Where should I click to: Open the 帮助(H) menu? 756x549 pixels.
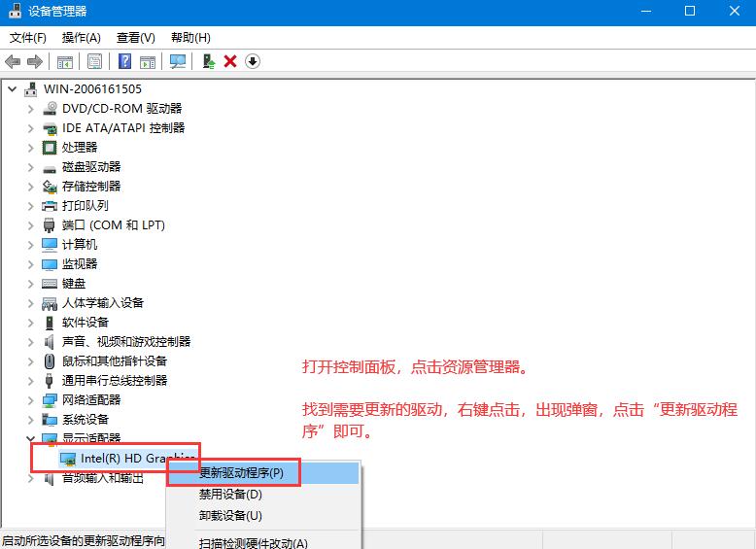pyautogui.click(x=190, y=38)
